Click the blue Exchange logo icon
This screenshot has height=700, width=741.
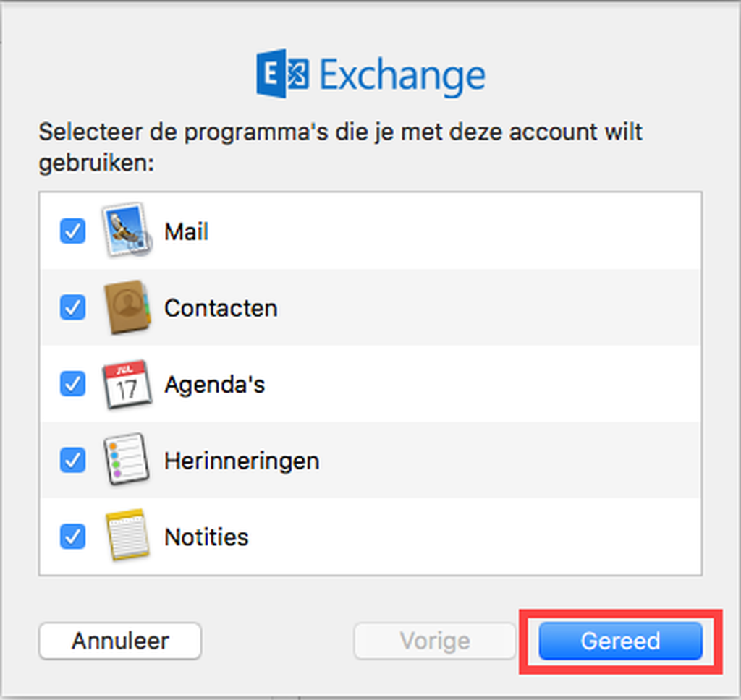[282, 74]
